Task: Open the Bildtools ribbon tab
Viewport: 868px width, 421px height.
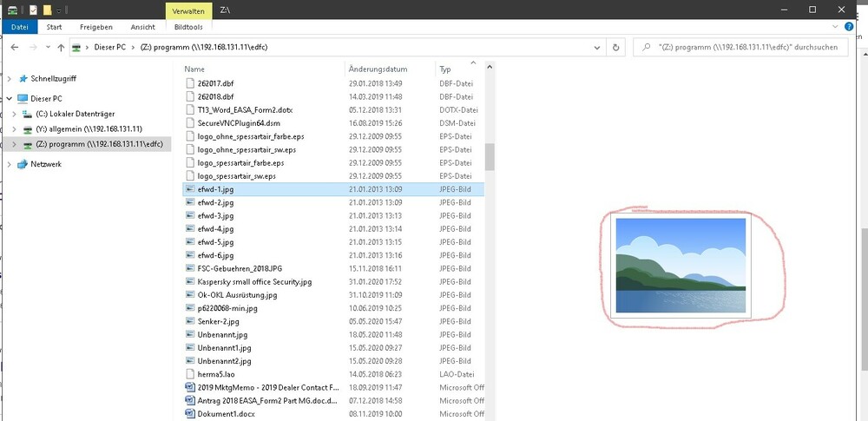Action: [188, 27]
